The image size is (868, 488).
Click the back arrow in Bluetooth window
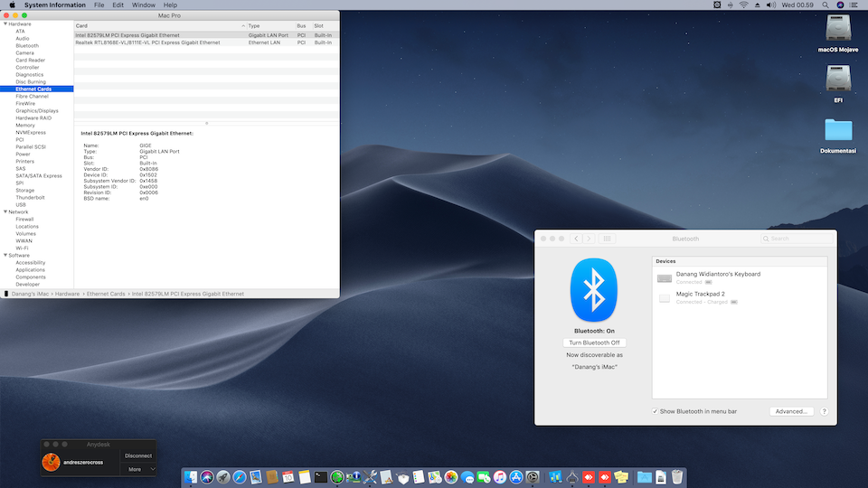(576, 239)
